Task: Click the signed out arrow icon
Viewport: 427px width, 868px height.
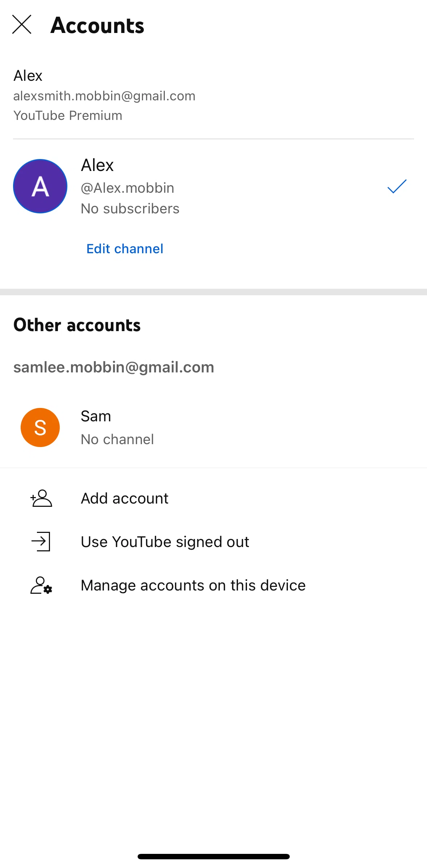Action: 41,542
